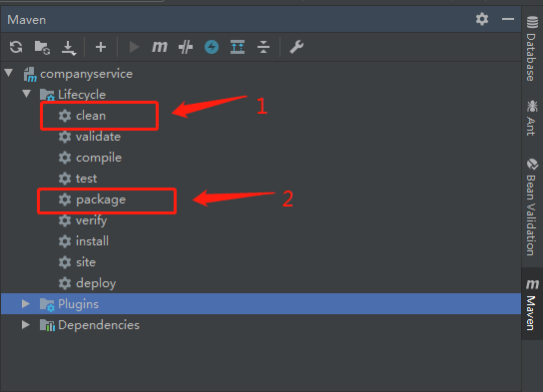Click Generate Sources and Update Folders icon
The image size is (543, 392).
pos(42,47)
